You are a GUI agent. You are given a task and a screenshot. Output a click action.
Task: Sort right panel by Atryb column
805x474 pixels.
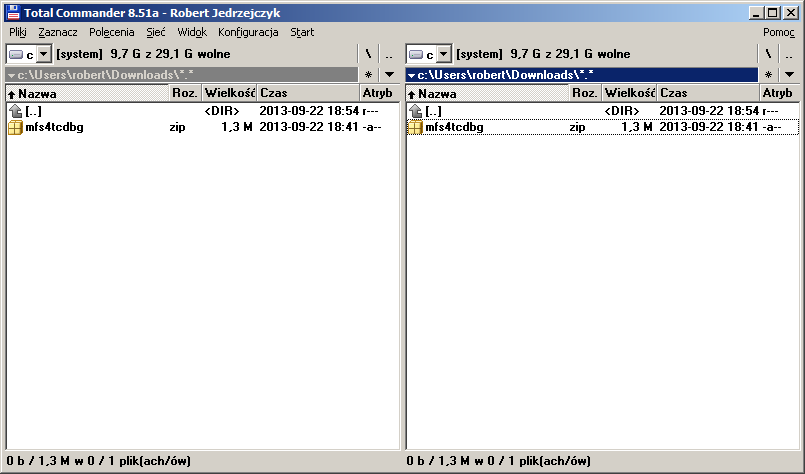[779, 93]
